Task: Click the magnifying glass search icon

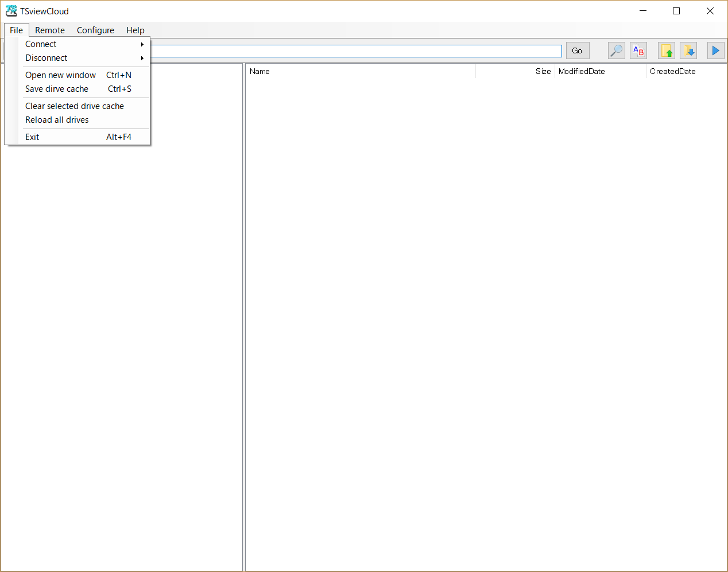Action: pyautogui.click(x=616, y=50)
